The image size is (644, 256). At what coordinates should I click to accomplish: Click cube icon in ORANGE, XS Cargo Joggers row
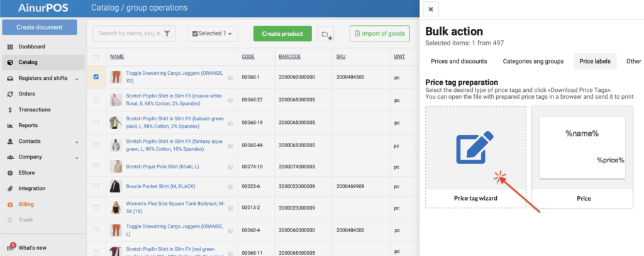[x=230, y=77]
